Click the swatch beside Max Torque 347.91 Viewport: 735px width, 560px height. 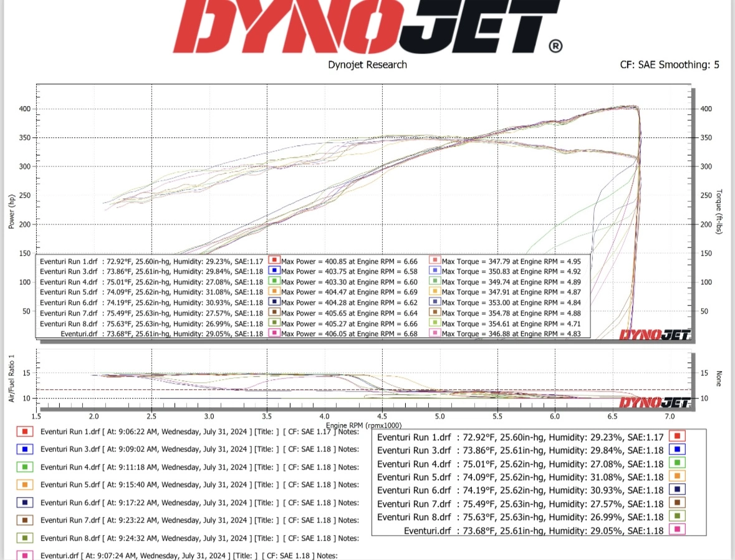[435, 291]
